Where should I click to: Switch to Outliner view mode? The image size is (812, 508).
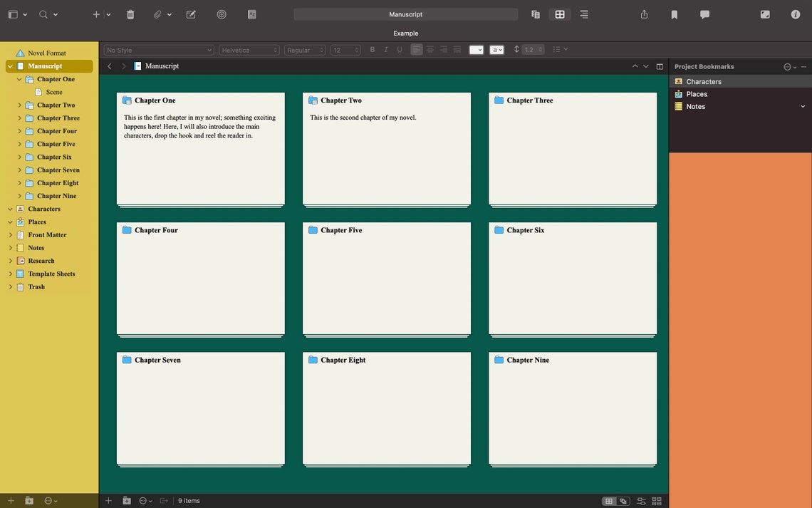(584, 14)
